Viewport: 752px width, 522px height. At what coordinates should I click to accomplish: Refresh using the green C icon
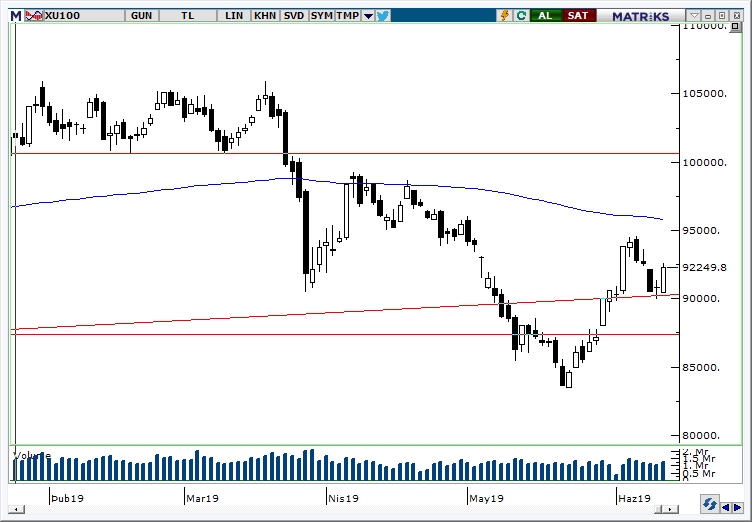[x=521, y=16]
